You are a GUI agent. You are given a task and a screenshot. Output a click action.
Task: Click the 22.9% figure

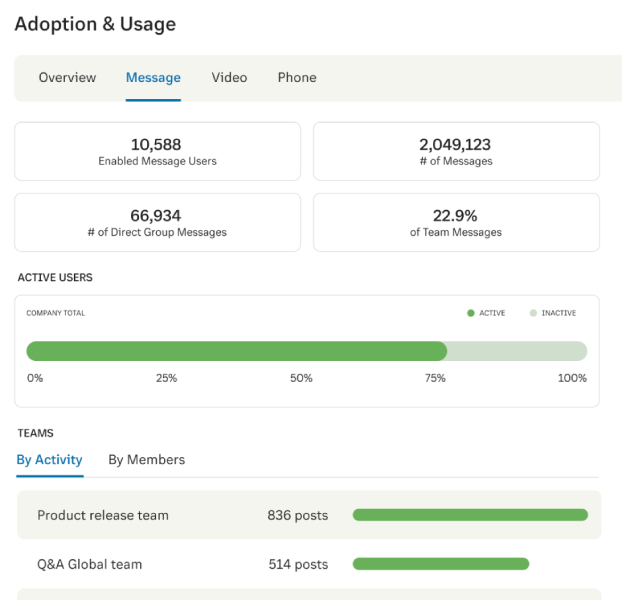tap(455, 216)
